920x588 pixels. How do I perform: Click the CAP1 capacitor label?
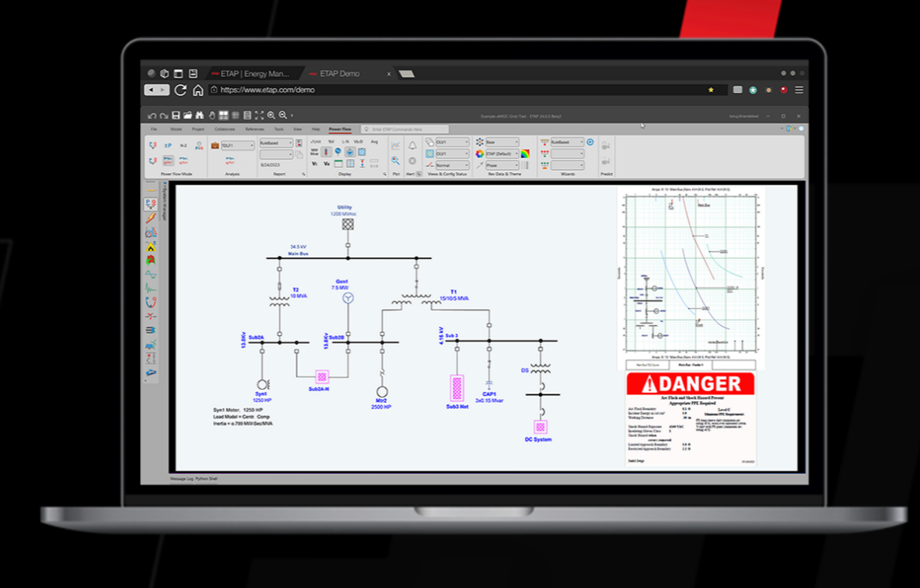[x=488, y=394]
